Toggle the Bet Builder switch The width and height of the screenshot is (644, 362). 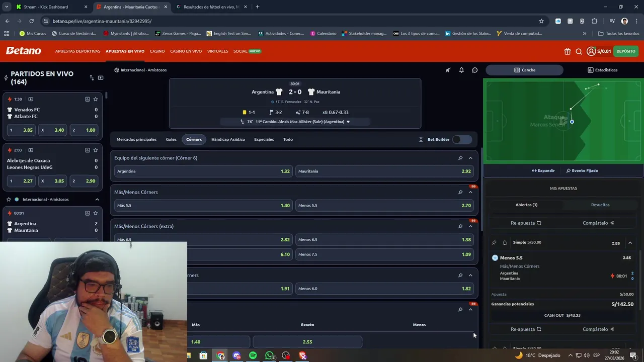pos(462,139)
